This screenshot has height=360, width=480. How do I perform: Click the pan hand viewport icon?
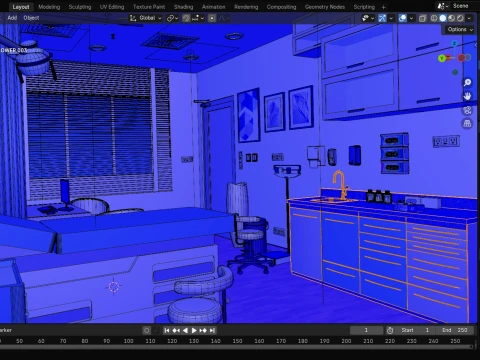coord(467,96)
